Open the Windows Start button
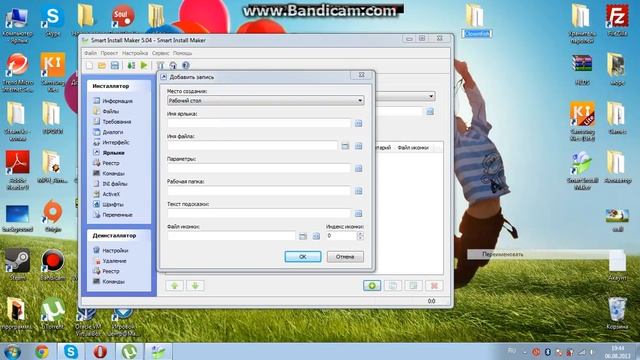The height and width of the screenshot is (360, 640). (12, 352)
